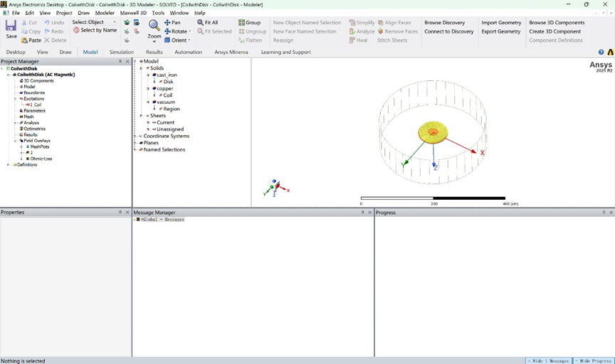615x364 pixels.
Task: Click Browse Discovery
Action: click(x=444, y=23)
